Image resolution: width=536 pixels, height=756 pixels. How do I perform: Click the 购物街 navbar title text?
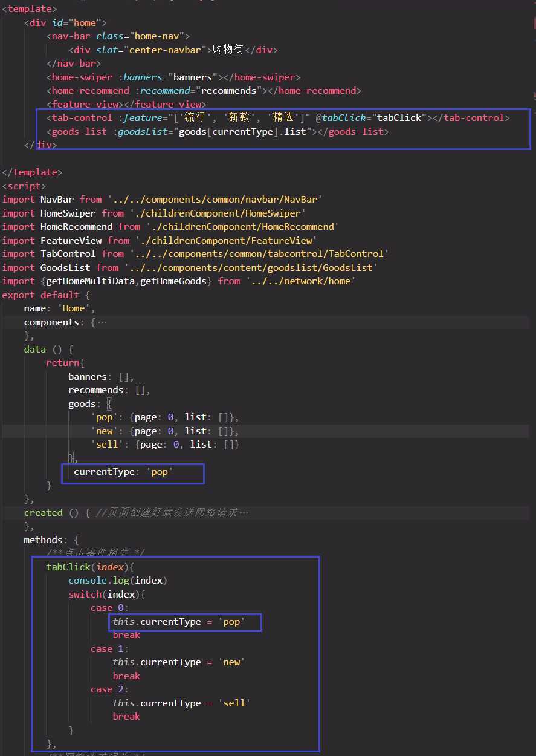pyautogui.click(x=228, y=50)
